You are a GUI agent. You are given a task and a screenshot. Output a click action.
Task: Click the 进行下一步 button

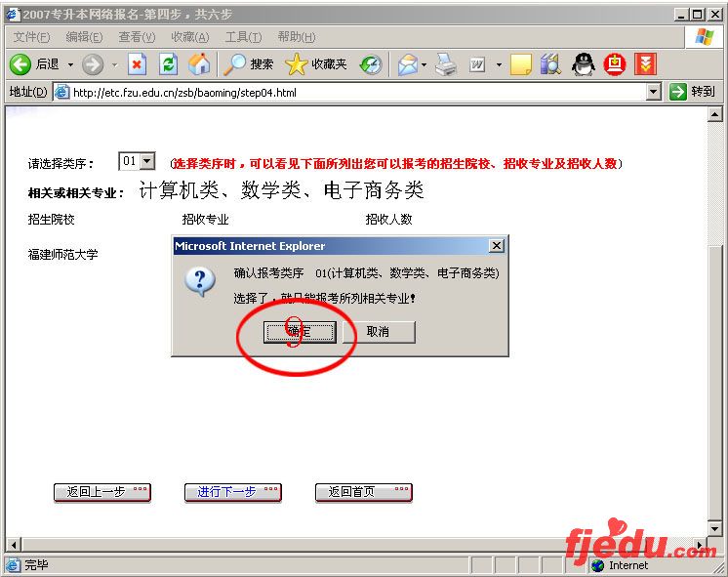(232, 492)
